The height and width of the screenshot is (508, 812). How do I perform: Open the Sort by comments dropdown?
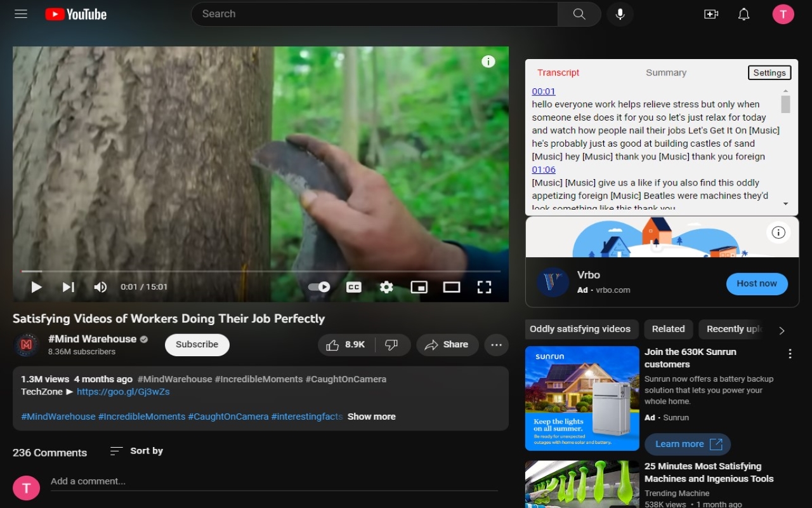136,451
